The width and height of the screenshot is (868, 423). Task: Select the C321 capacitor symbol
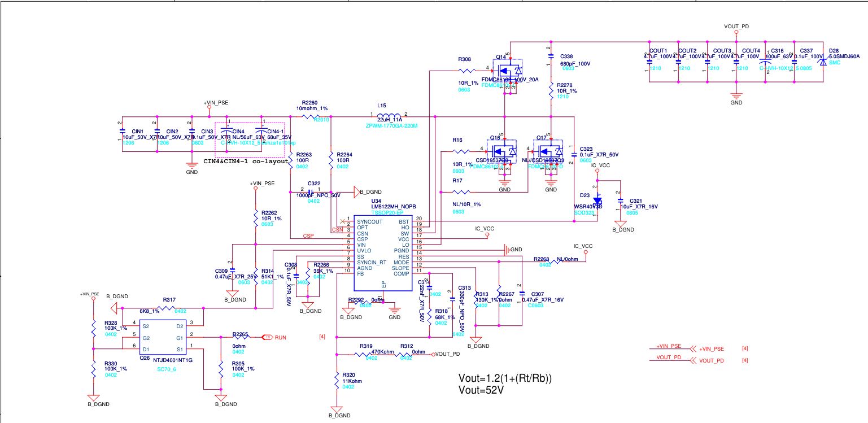click(x=620, y=200)
